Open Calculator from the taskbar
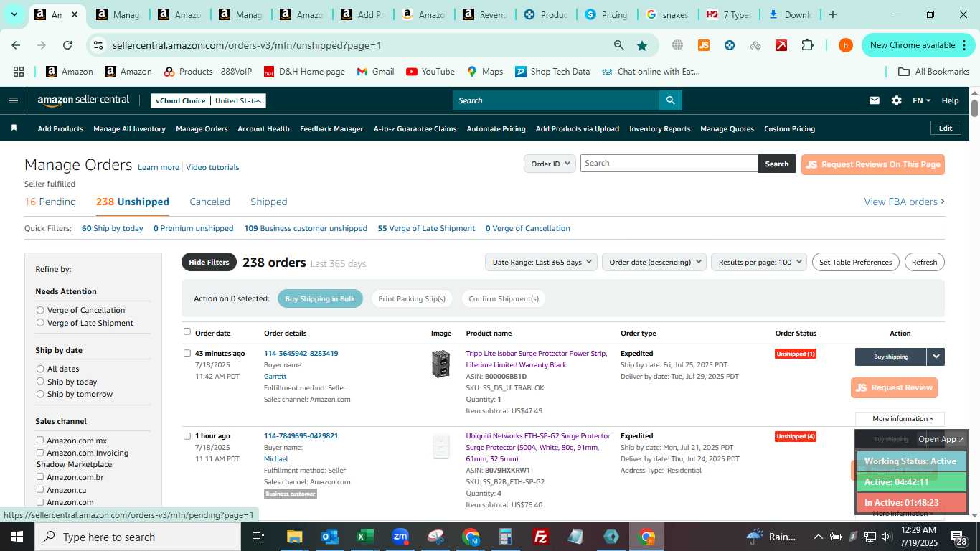Screen dimensions: 980x551 click(506, 537)
